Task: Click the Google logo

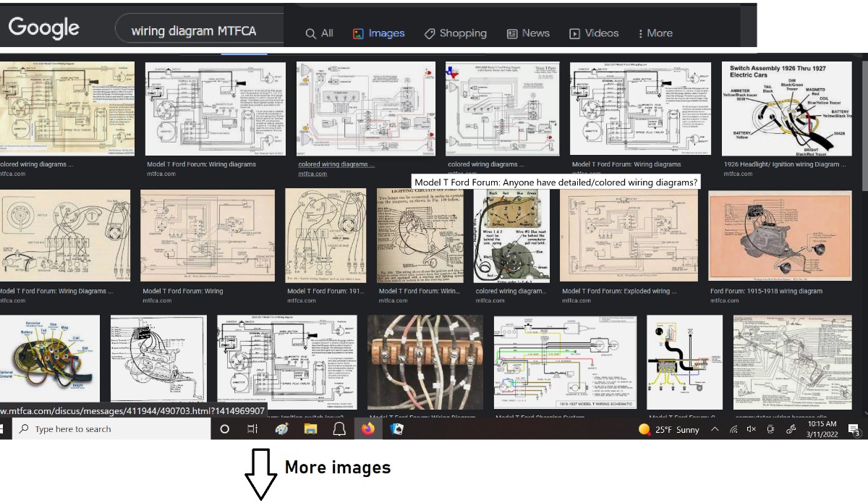Action: click(43, 28)
